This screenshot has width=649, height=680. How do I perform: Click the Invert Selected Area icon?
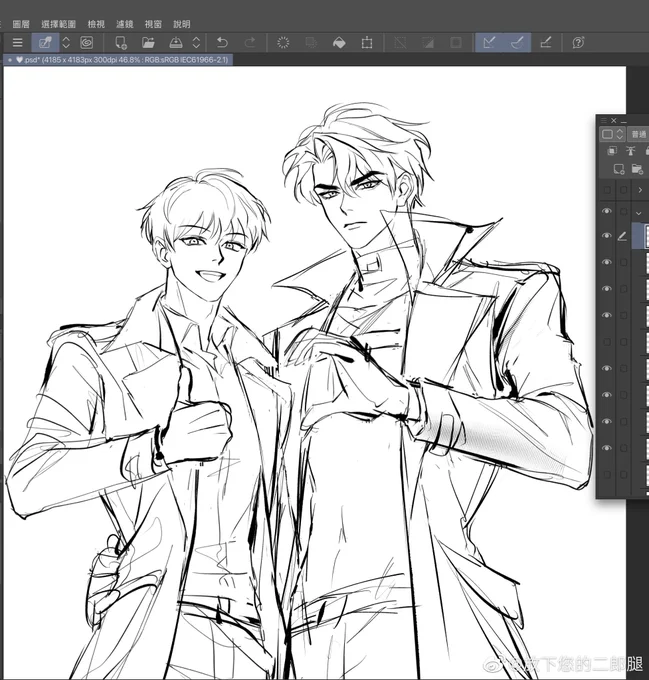pos(428,42)
